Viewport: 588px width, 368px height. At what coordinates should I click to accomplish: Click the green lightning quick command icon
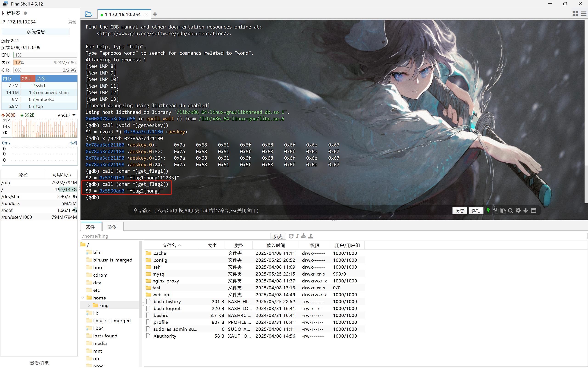click(488, 210)
